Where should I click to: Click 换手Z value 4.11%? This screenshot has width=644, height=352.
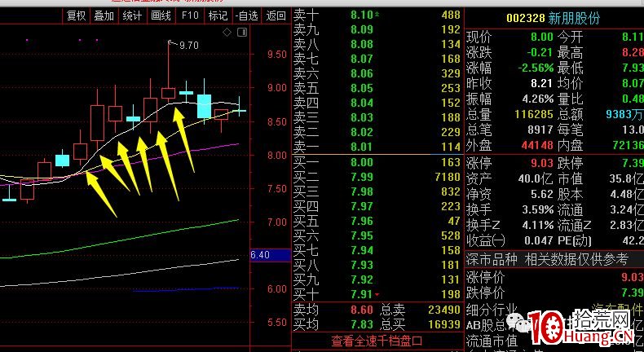tap(538, 225)
